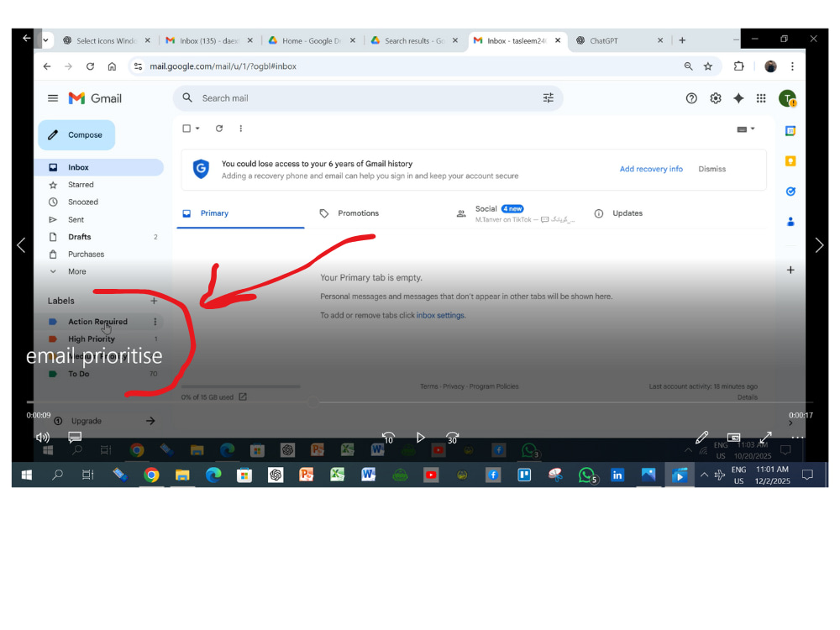The height and width of the screenshot is (630, 840).
Task: Switch to the ChatGPT browser tab
Action: click(620, 40)
